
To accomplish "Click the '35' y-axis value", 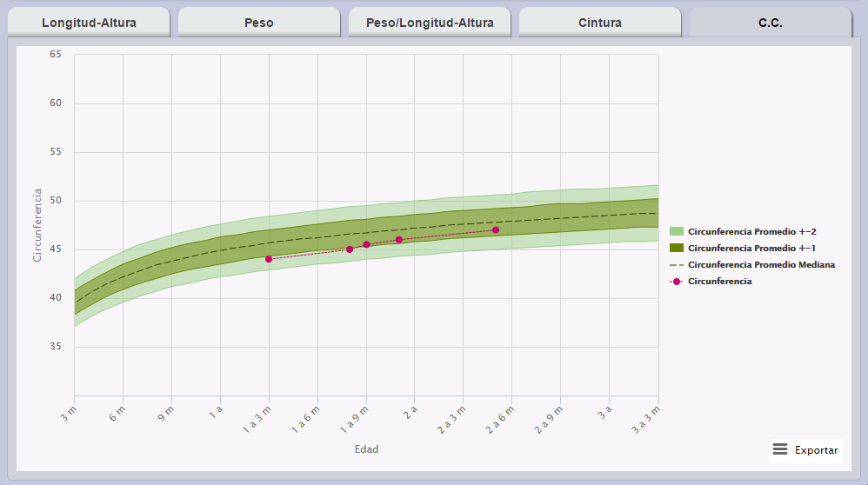I will click(56, 346).
